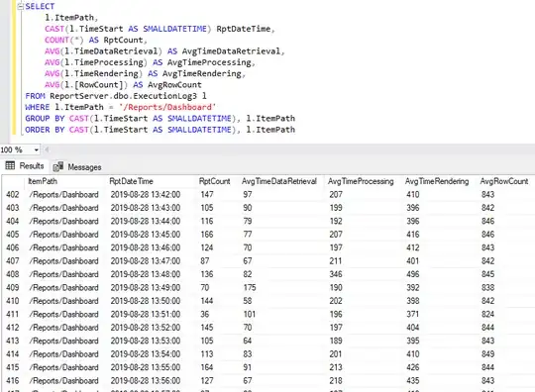The height and width of the screenshot is (392, 535).
Task: Click RptCount value 147 in row 402
Action: coord(207,195)
